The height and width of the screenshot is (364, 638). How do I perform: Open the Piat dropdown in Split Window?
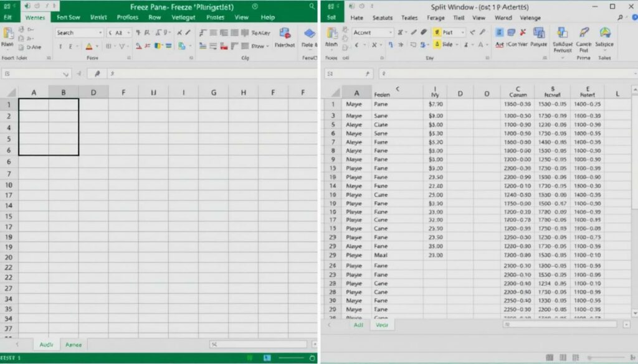click(x=463, y=32)
